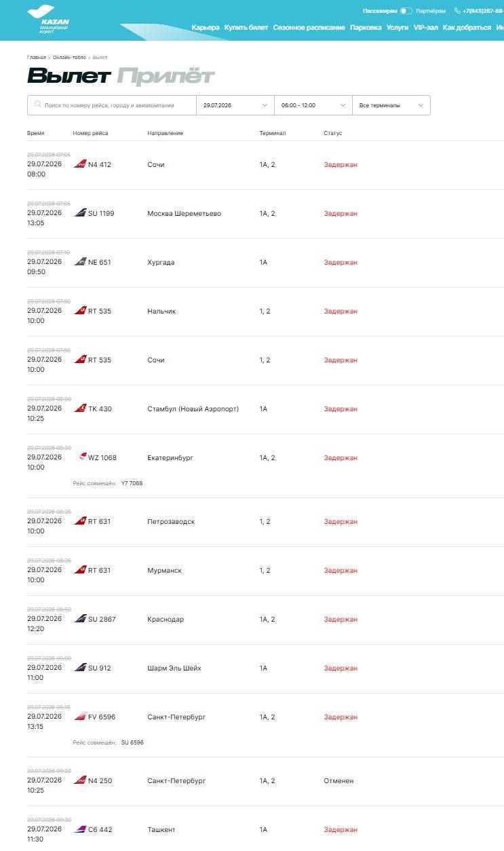This screenshot has height=851, width=504.
Task: Open the time range dropdown 06:00 - 12:00
Action: tap(313, 105)
